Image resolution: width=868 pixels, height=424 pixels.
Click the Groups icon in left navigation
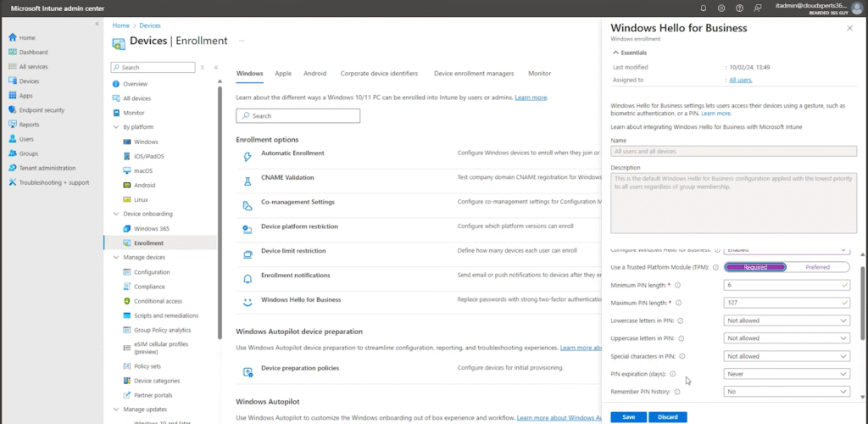12,153
